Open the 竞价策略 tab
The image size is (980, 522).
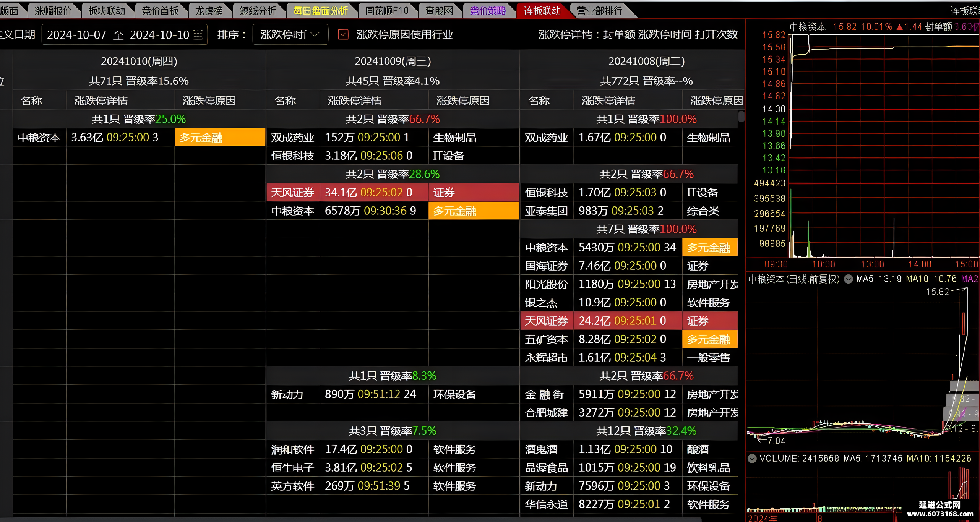487,11
